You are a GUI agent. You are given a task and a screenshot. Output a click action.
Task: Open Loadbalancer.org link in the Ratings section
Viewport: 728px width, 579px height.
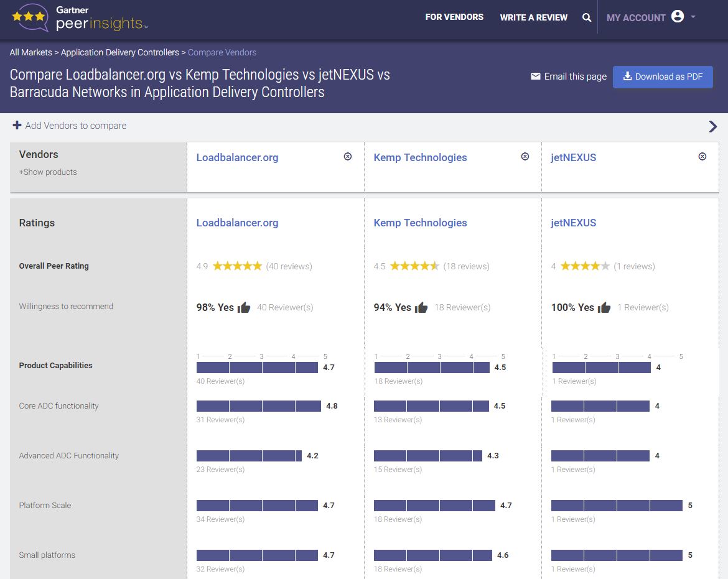(237, 223)
